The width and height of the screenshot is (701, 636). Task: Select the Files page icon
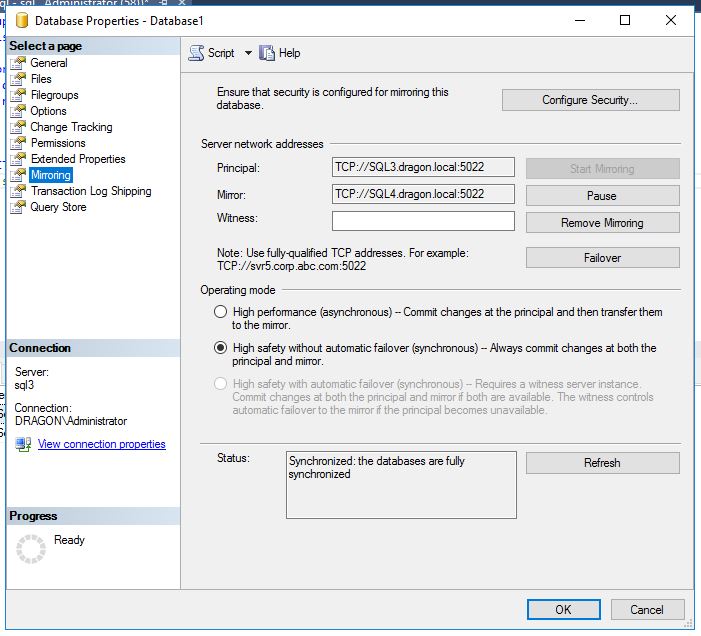17,79
